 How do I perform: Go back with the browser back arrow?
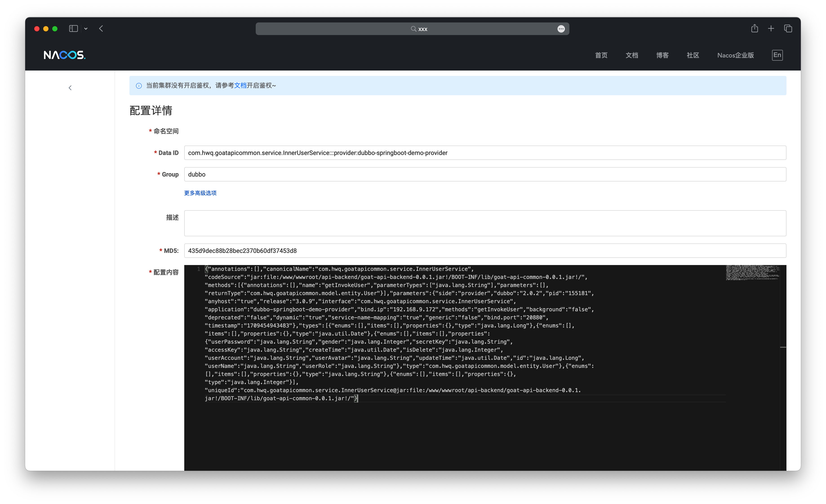click(101, 29)
